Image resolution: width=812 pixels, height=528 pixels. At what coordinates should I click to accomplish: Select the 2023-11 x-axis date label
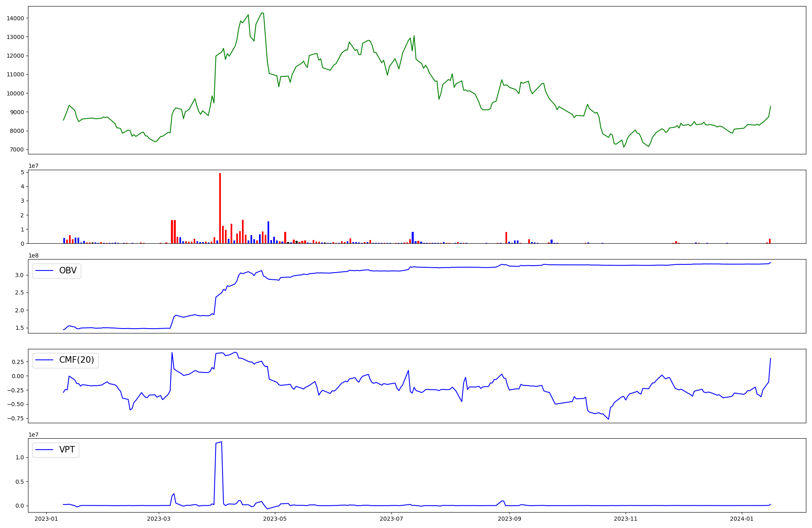click(626, 519)
